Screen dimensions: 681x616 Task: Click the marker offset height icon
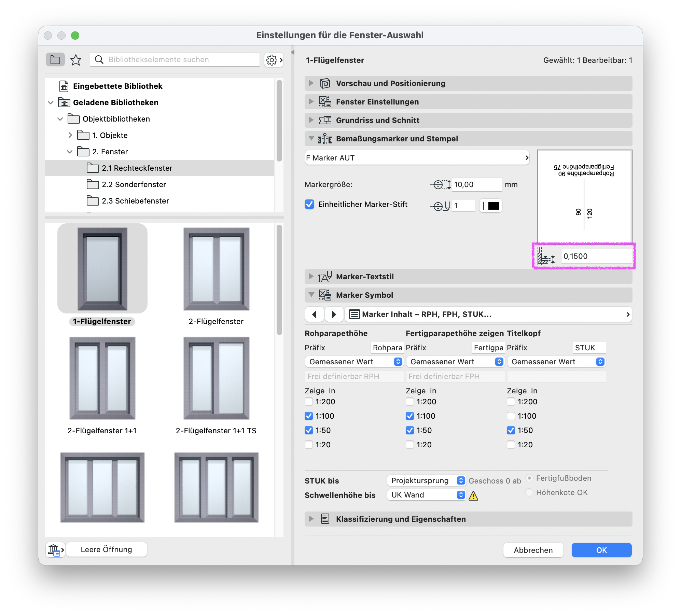click(x=546, y=256)
